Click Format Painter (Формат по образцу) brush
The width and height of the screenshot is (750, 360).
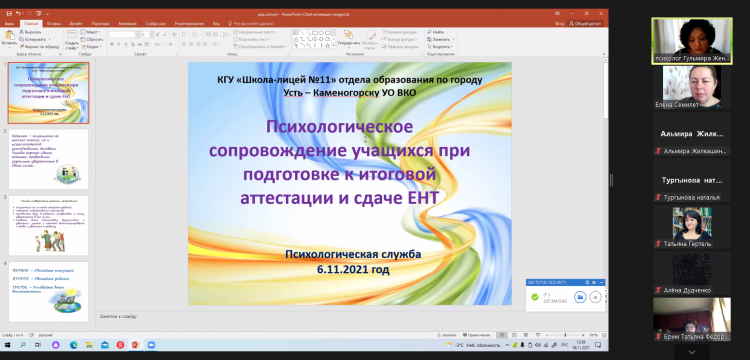[22, 47]
